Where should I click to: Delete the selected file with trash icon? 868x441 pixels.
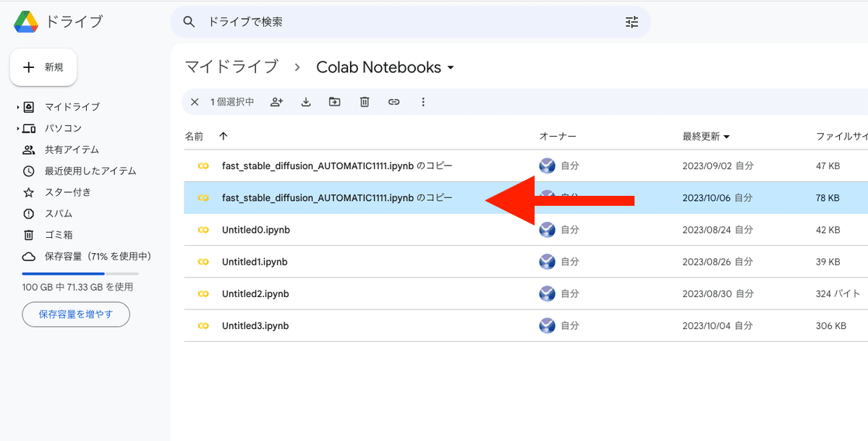(x=365, y=102)
